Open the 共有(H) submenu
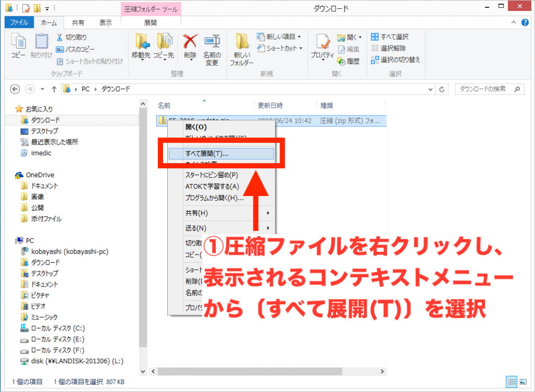Viewport: 535px width, 392px height. (x=221, y=213)
